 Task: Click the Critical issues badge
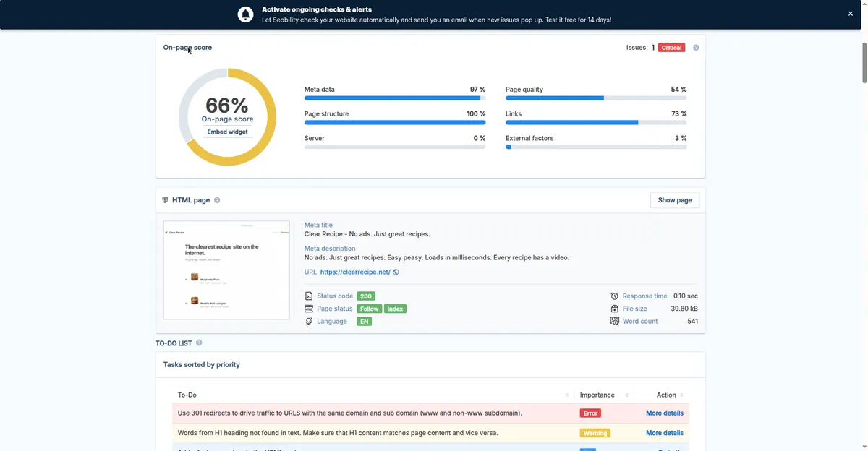coord(671,48)
